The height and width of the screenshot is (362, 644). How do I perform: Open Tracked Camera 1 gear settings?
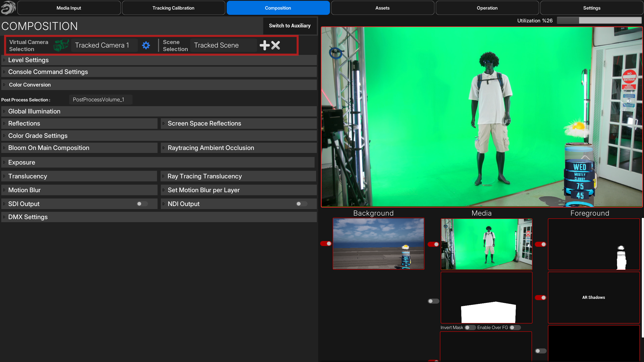coord(146,45)
